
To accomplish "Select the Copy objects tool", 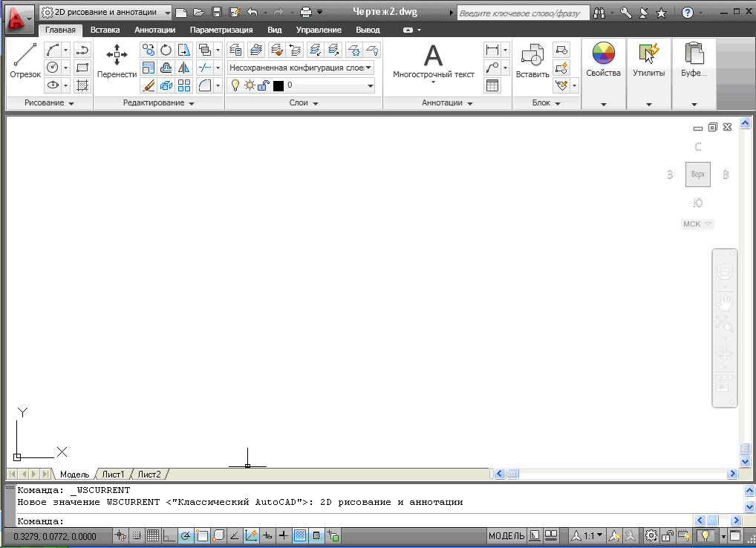I will pyautogui.click(x=149, y=50).
